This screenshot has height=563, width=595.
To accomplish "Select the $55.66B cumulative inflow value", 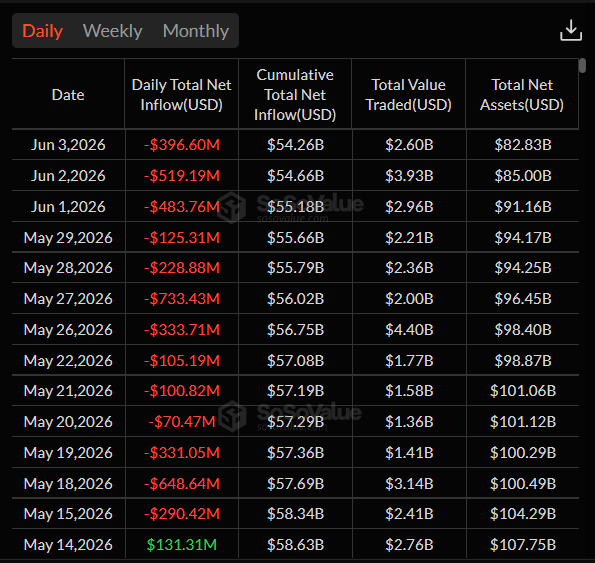I will coord(295,238).
